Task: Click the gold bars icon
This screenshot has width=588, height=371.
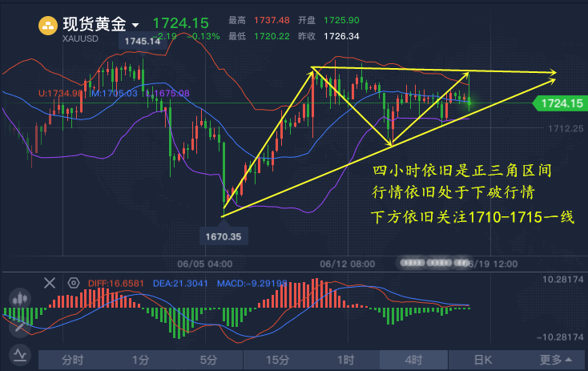Action: click(x=48, y=27)
